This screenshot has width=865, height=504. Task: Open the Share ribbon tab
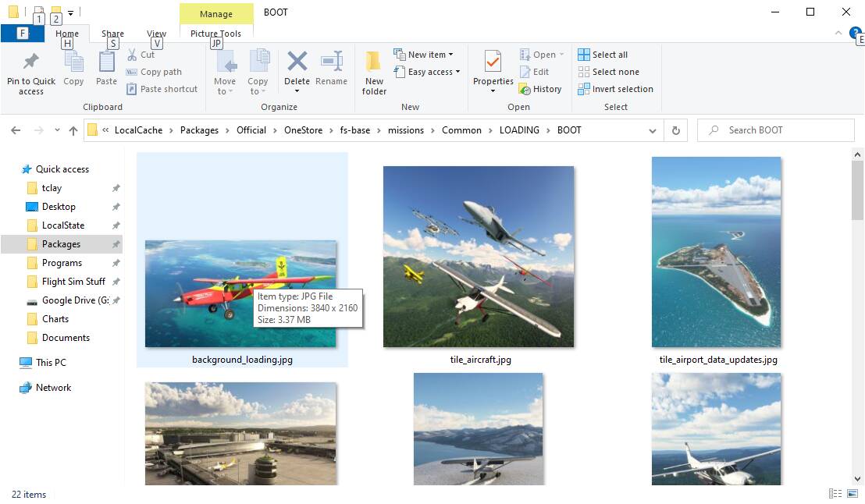[x=112, y=34]
